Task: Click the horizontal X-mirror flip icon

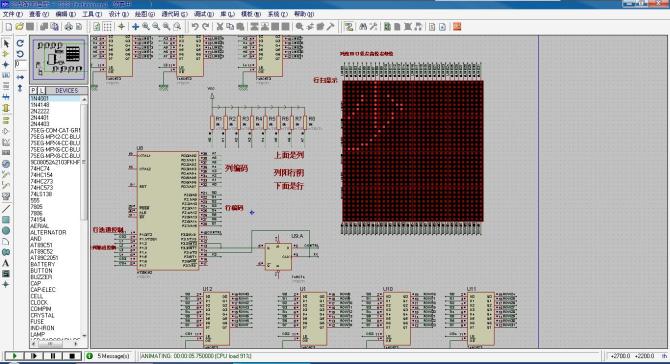Action: click(x=20, y=77)
